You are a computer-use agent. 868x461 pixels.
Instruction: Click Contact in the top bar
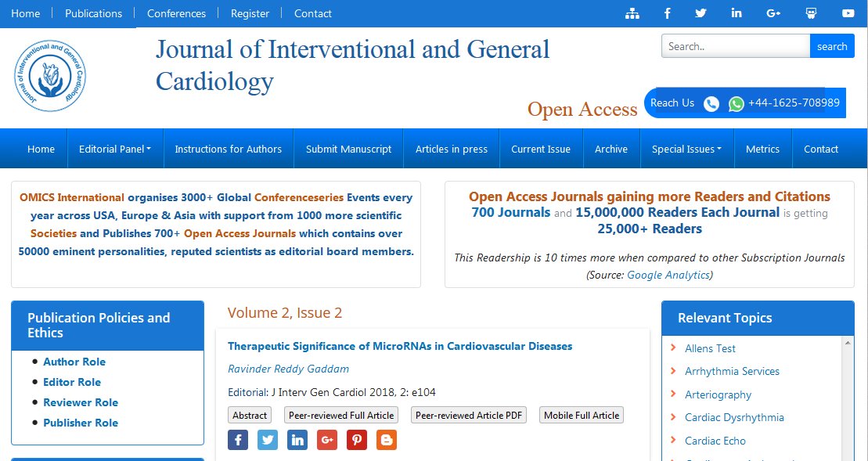click(313, 13)
